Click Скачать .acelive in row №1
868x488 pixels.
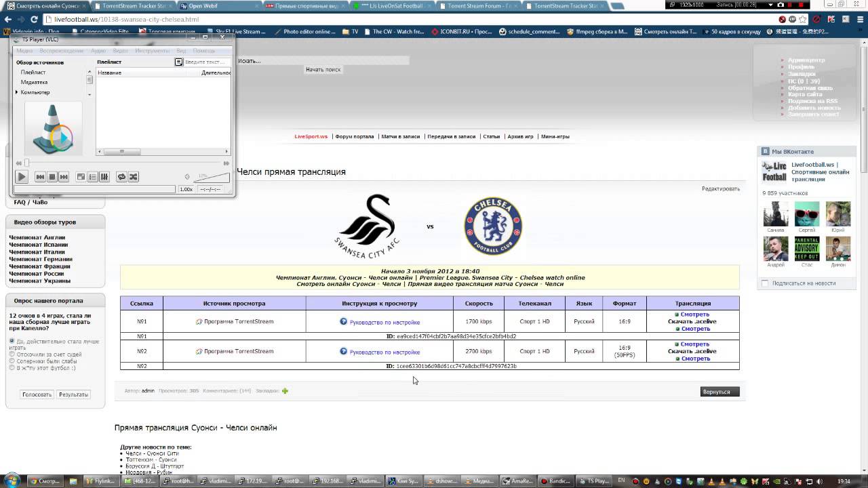tap(692, 321)
